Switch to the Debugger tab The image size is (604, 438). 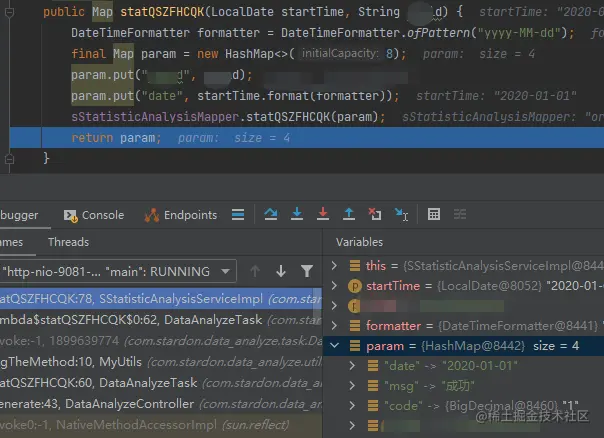(19, 215)
